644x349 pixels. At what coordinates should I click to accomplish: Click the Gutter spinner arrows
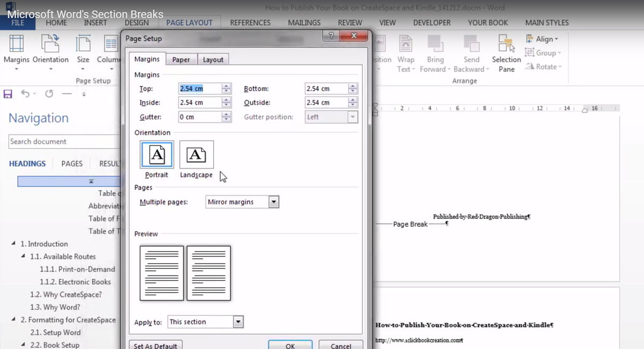pos(226,117)
